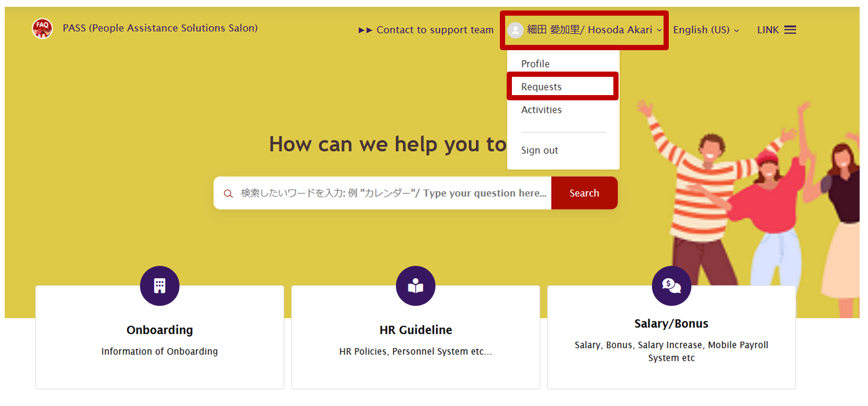Click the Onboarding building icon

click(159, 286)
